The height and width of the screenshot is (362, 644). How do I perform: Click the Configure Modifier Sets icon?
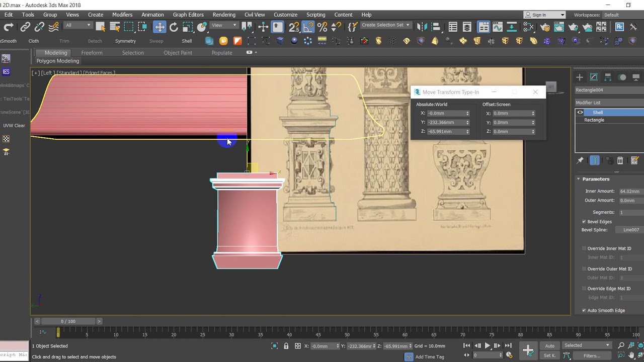tap(634, 160)
